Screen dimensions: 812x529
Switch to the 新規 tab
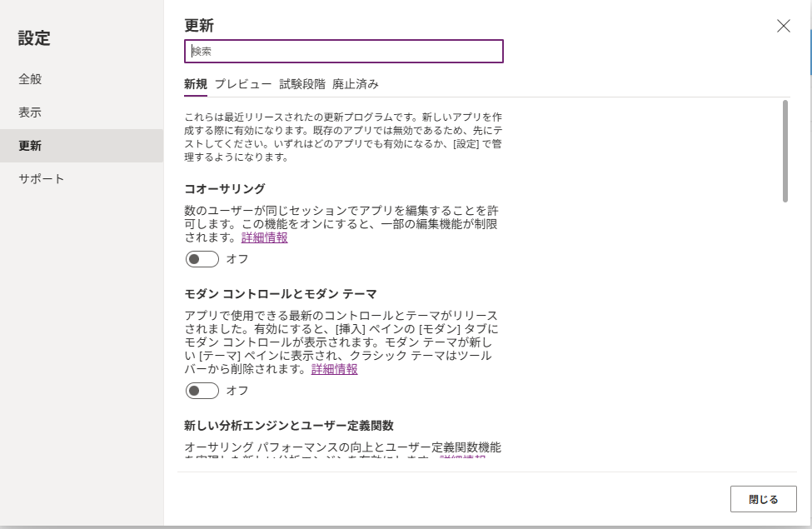(x=196, y=84)
